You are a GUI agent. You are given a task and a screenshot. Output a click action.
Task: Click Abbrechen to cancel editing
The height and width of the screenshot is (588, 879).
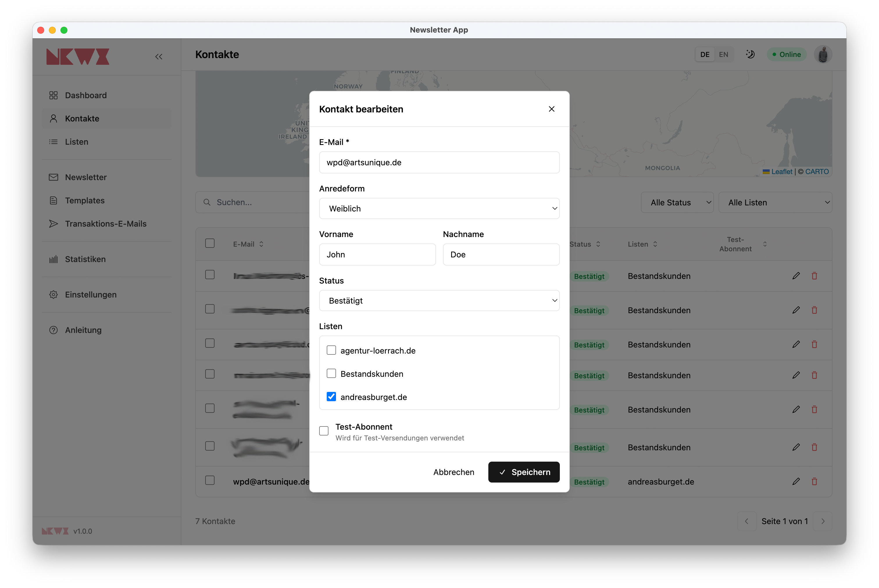(453, 472)
